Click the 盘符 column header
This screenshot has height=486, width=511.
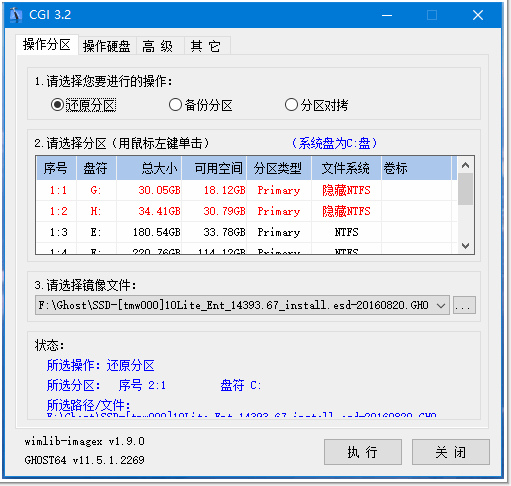96,168
